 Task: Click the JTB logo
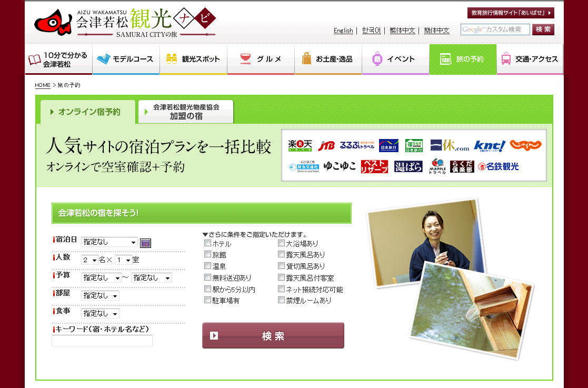[326, 146]
